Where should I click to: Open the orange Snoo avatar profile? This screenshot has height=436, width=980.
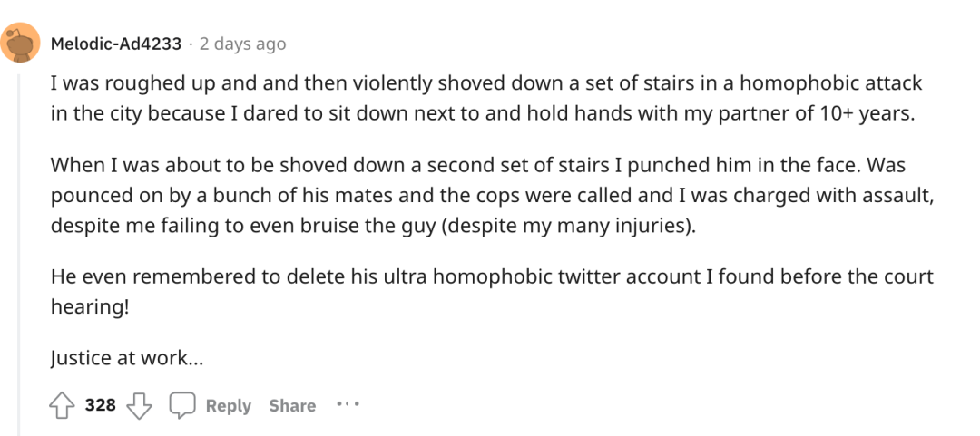click(x=21, y=44)
